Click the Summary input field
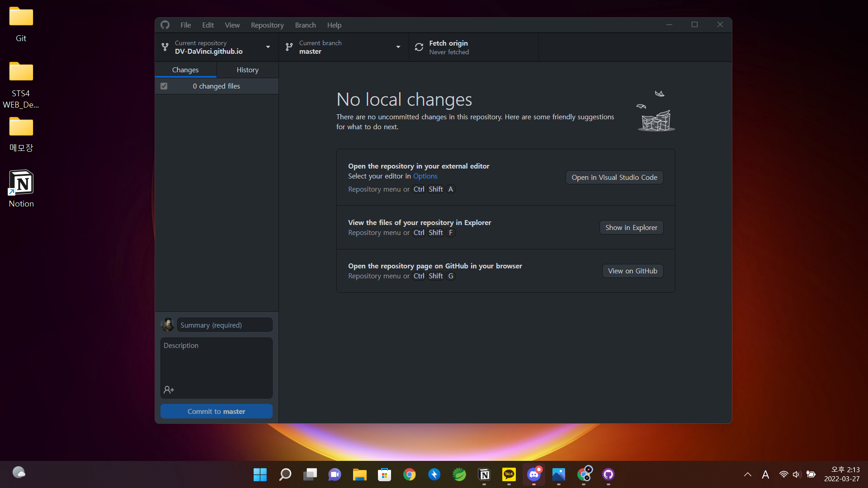This screenshot has height=488, width=868. tap(225, 325)
